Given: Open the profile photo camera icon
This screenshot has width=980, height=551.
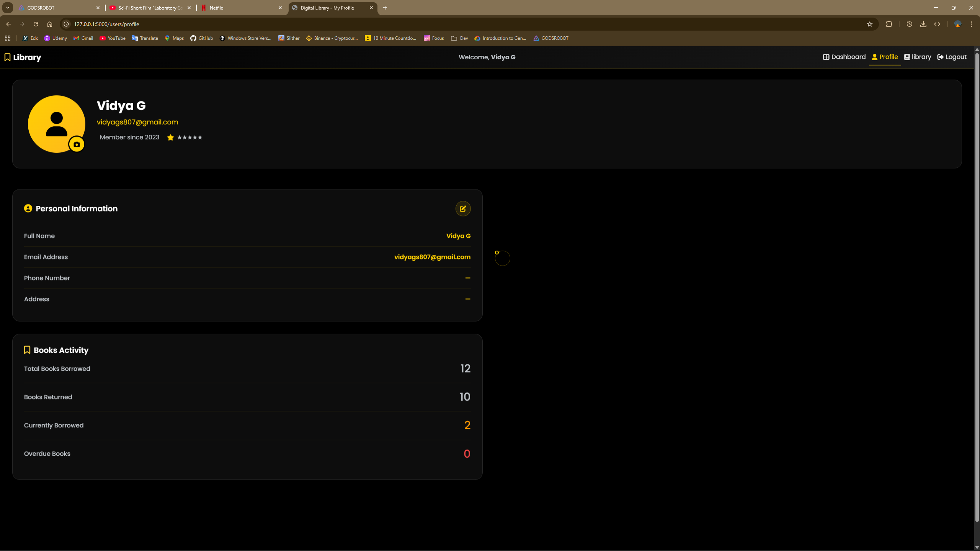Looking at the screenshot, I should tap(77, 144).
